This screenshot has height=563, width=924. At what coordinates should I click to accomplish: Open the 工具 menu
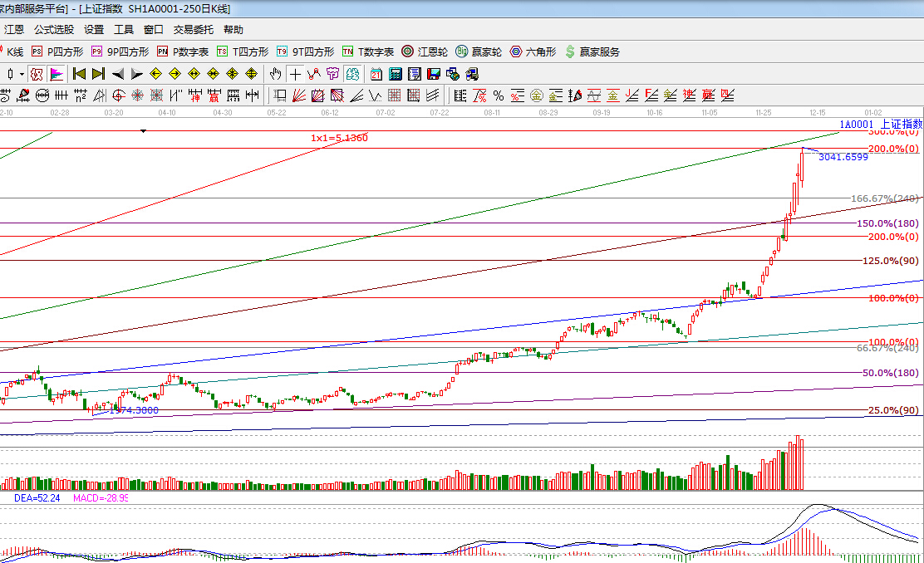[123, 30]
